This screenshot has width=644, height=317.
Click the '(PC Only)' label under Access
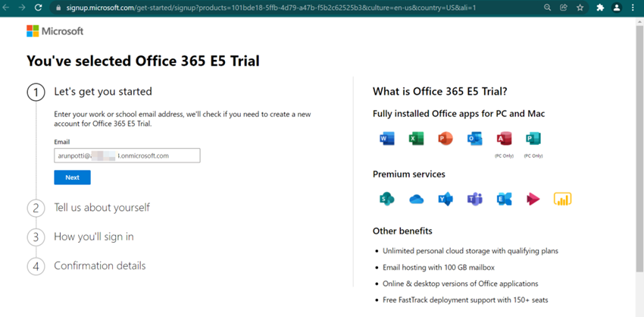click(504, 156)
